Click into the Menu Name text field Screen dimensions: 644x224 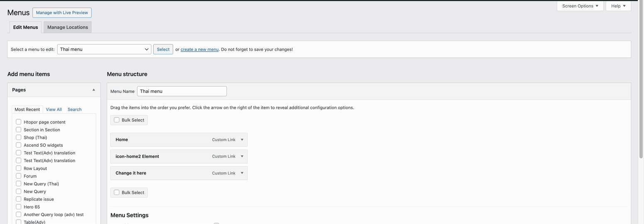pos(182,91)
